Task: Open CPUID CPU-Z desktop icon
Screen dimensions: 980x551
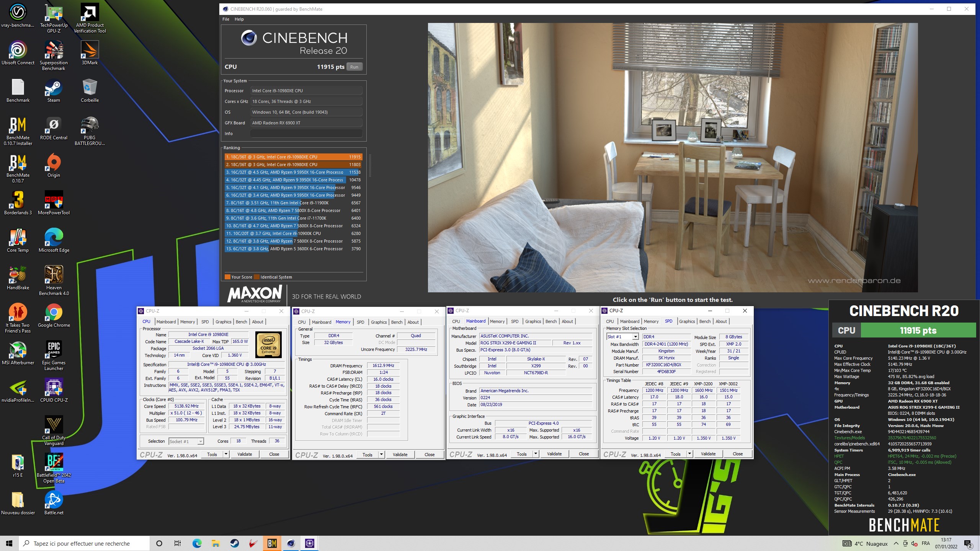Action: (x=54, y=390)
